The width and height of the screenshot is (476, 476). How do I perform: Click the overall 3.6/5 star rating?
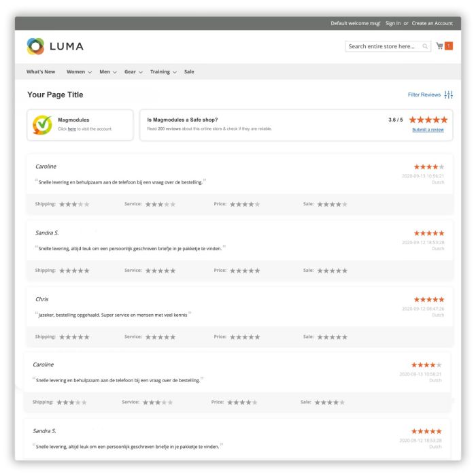point(426,120)
